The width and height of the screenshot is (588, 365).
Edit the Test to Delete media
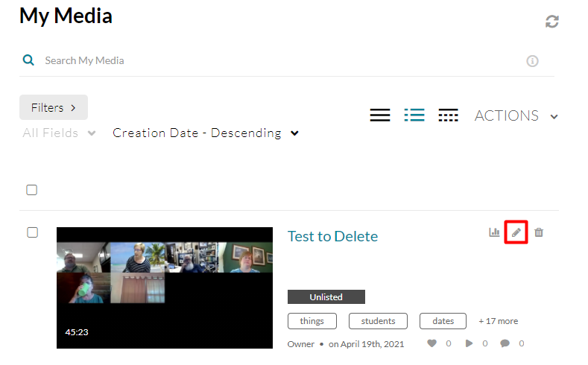point(516,232)
